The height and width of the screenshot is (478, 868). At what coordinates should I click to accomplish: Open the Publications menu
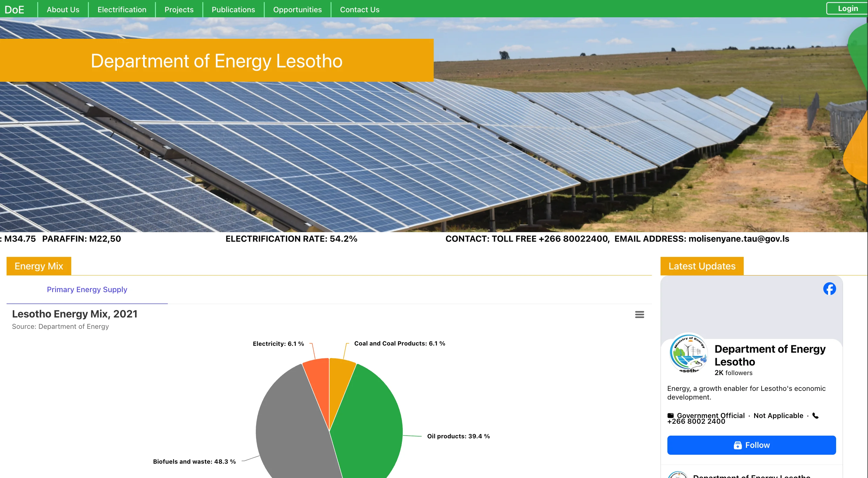(233, 10)
